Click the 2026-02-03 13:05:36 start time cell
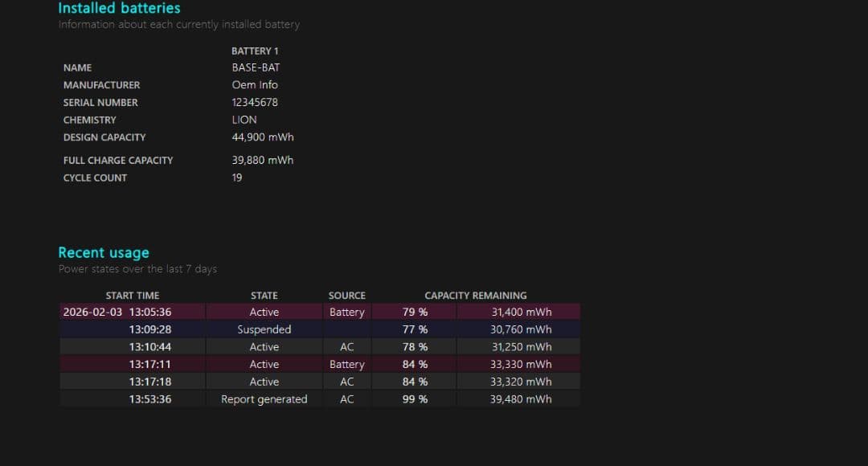Viewport: 868px width, 466px height. pyautogui.click(x=117, y=312)
